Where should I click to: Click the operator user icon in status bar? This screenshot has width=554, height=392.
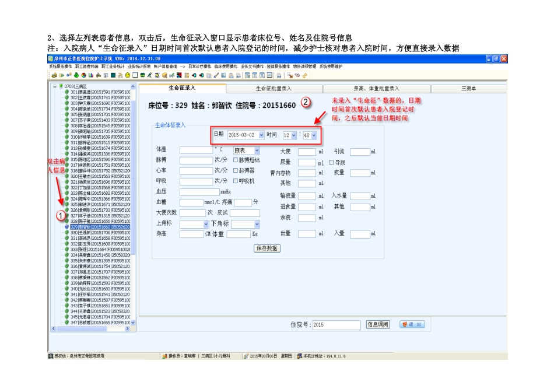pos(164,356)
